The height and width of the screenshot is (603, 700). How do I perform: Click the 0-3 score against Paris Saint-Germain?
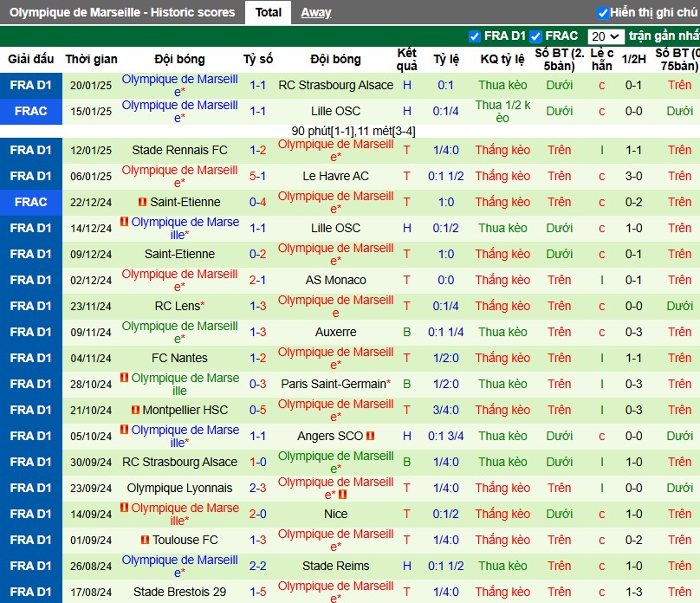pos(257,384)
